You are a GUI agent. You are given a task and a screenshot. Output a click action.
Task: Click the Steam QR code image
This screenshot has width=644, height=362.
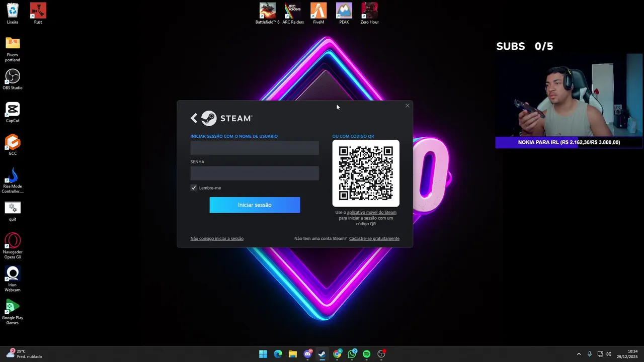[x=366, y=173]
